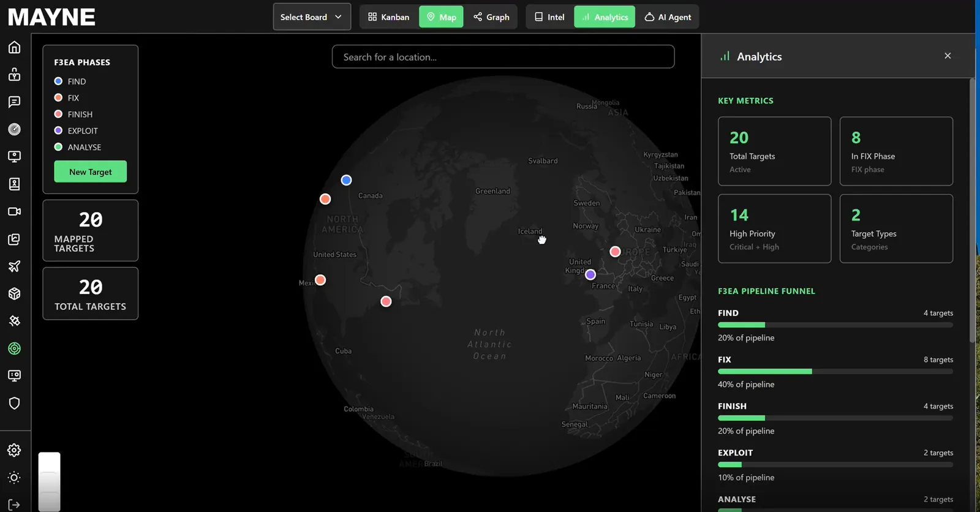This screenshot has height=512, width=980.
Task: Click the MAYNE logo
Action: tap(51, 17)
